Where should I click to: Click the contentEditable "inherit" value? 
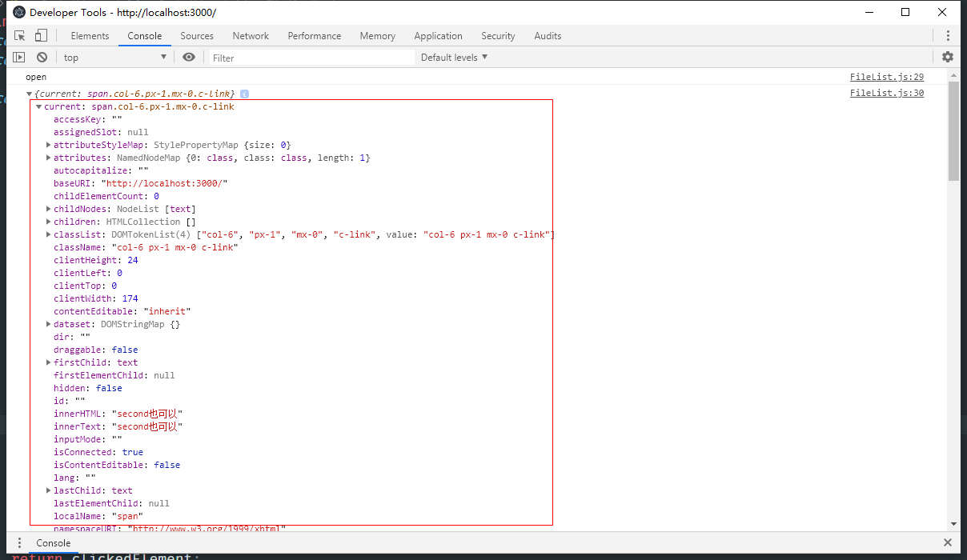(x=167, y=311)
